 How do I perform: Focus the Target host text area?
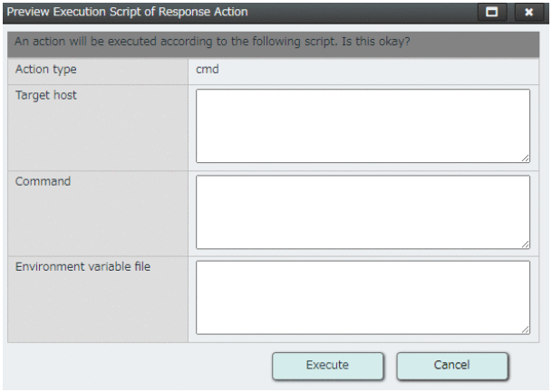pyautogui.click(x=363, y=126)
